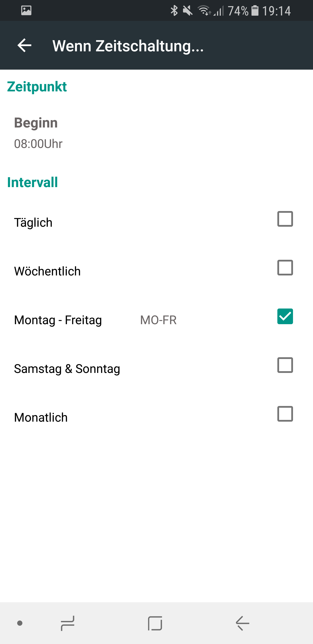Image resolution: width=313 pixels, height=644 pixels.
Task: Tap the small dot in navigation bar
Action: [20, 623]
